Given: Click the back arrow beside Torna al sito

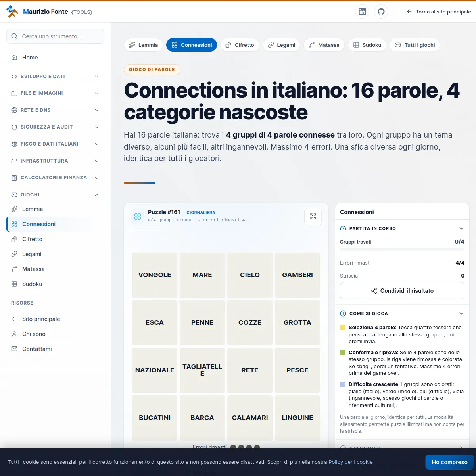Looking at the screenshot, I should [x=409, y=12].
